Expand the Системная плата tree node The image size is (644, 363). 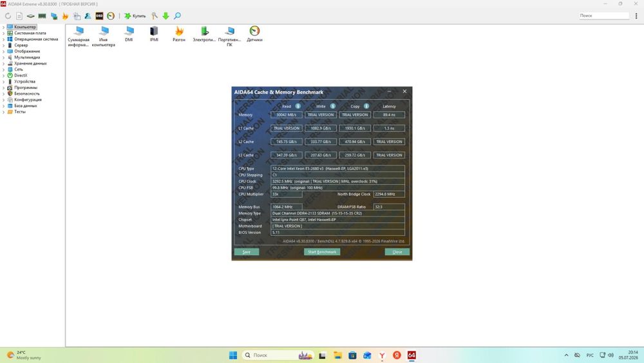click(3, 34)
